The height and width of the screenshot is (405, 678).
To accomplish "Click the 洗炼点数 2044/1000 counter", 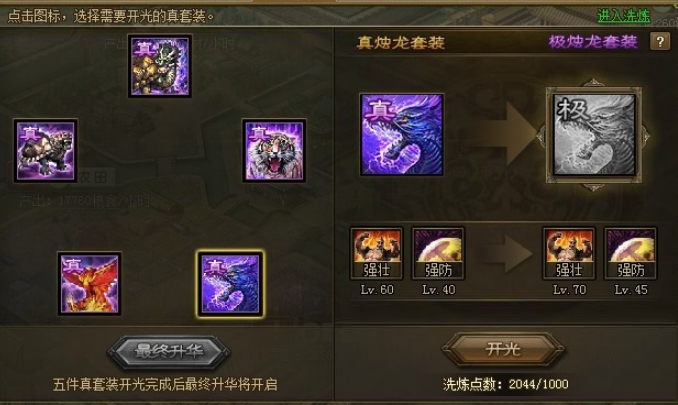I will 505,384.
